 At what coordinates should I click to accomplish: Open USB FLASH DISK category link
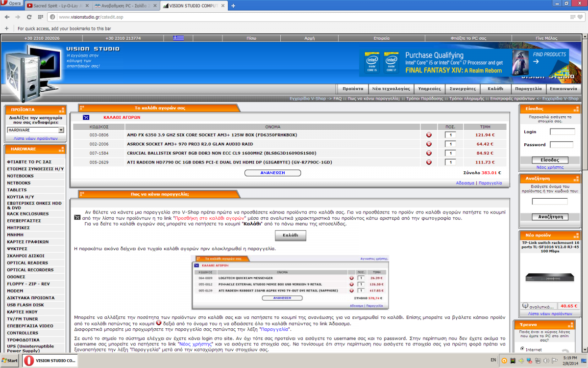click(25, 305)
